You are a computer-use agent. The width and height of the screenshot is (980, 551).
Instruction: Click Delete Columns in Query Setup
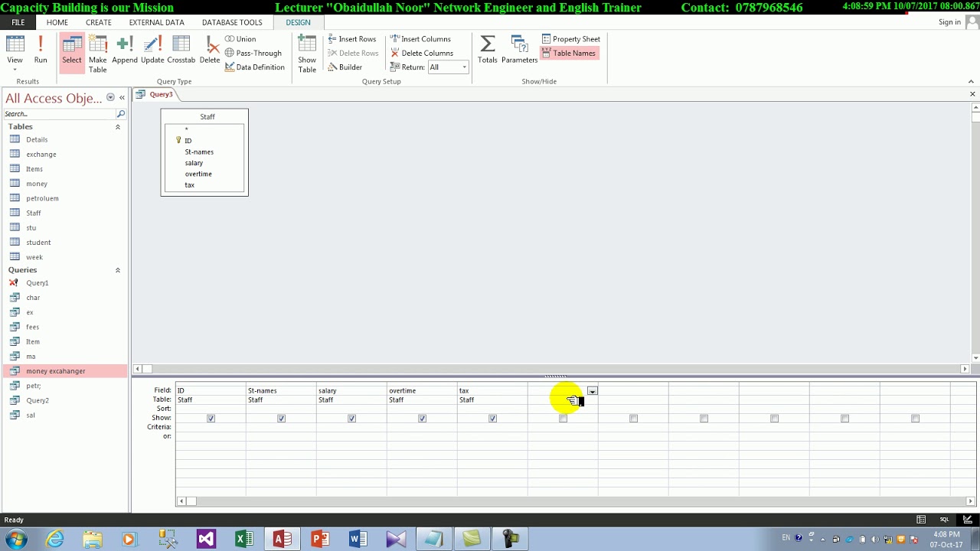pyautogui.click(x=422, y=54)
